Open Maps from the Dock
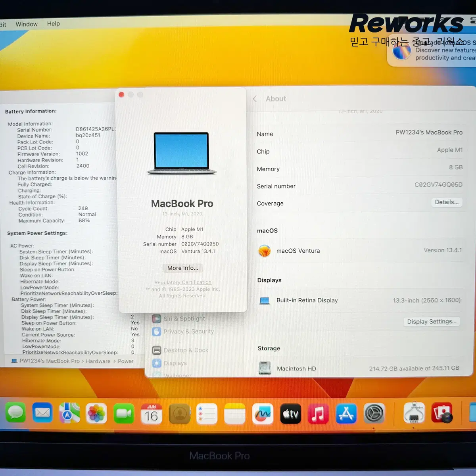The height and width of the screenshot is (476, 476). (x=69, y=413)
